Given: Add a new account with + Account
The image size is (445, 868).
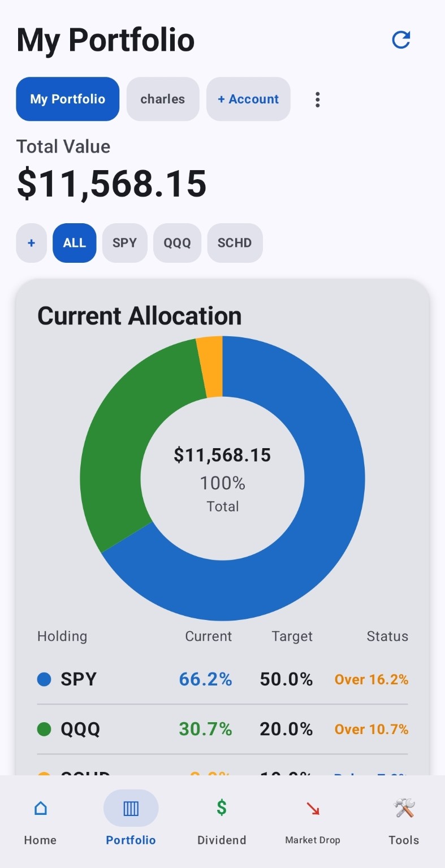Looking at the screenshot, I should point(248,99).
